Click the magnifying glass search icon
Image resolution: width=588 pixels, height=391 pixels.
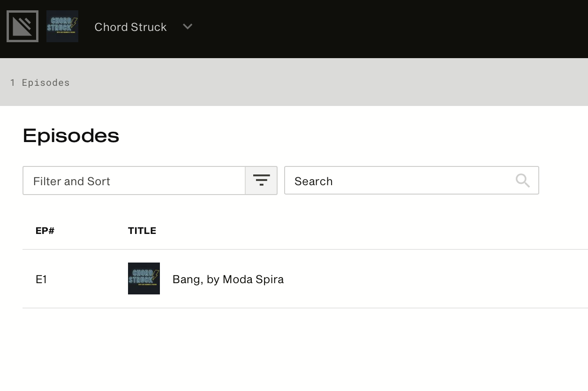tap(522, 180)
